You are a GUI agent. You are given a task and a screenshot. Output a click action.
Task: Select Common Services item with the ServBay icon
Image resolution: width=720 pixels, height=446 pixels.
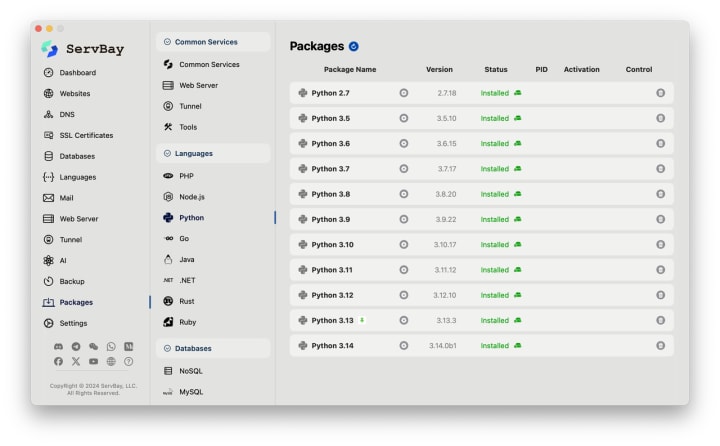pos(202,65)
